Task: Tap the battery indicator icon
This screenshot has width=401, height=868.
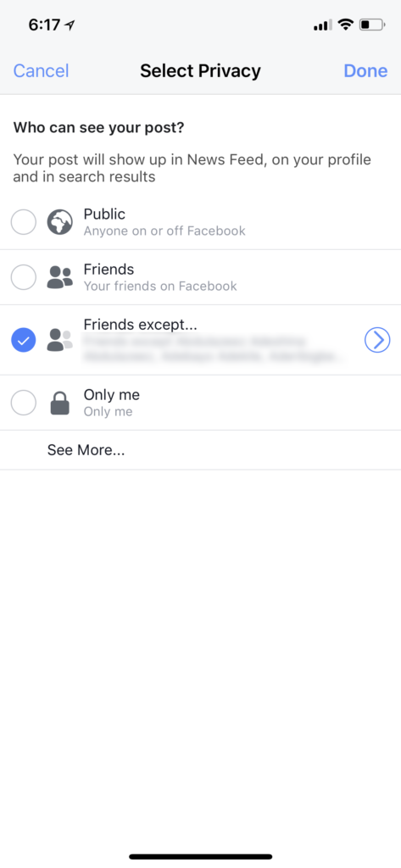Action: (x=372, y=25)
